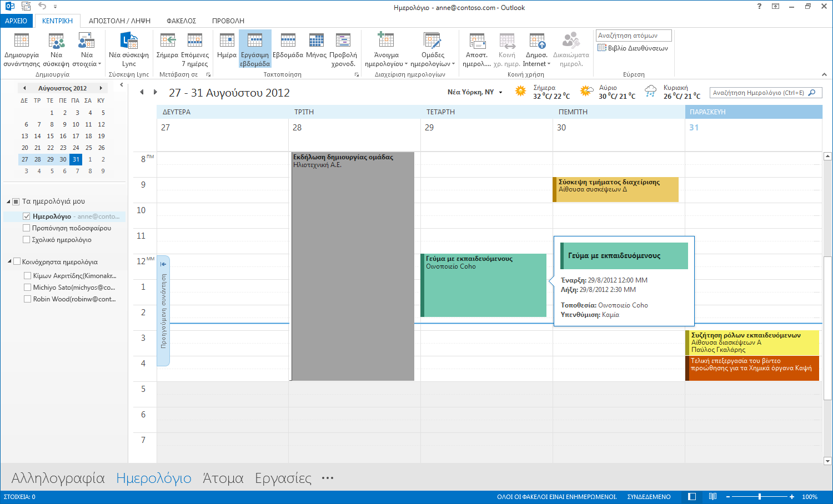Image resolution: width=833 pixels, height=504 pixels.
Task: Open Ομάδες ημερολογίων dropdown
Action: tap(433, 49)
